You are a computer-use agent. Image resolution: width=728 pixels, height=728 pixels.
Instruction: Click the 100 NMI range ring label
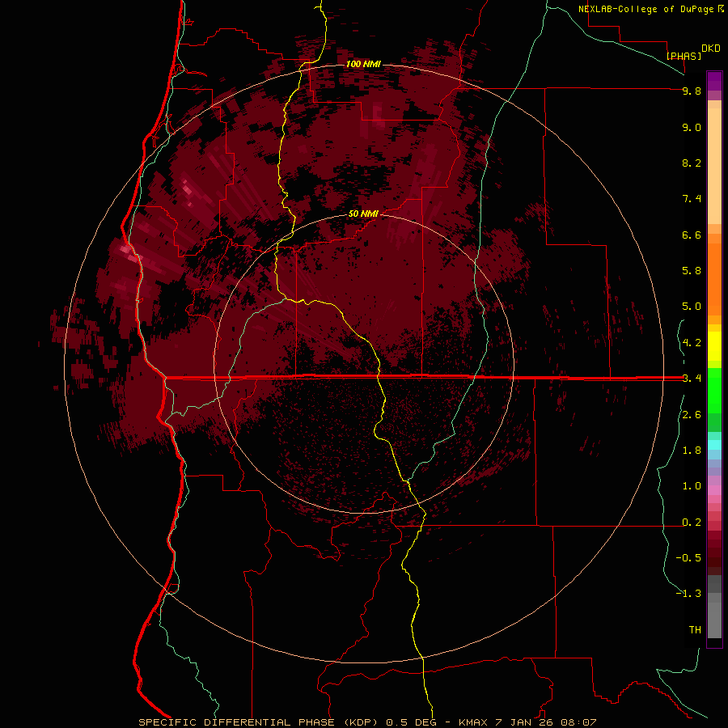(363, 64)
